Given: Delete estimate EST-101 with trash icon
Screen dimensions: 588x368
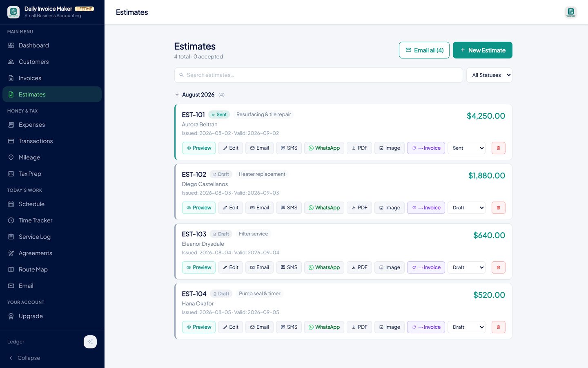Looking at the screenshot, I should (x=498, y=148).
